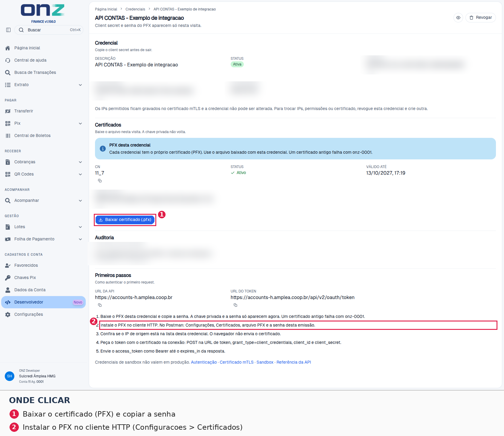Screen dimensions: 504x436
Task: Click the Busca de Transações magnifier icon
Action: tap(8, 72)
